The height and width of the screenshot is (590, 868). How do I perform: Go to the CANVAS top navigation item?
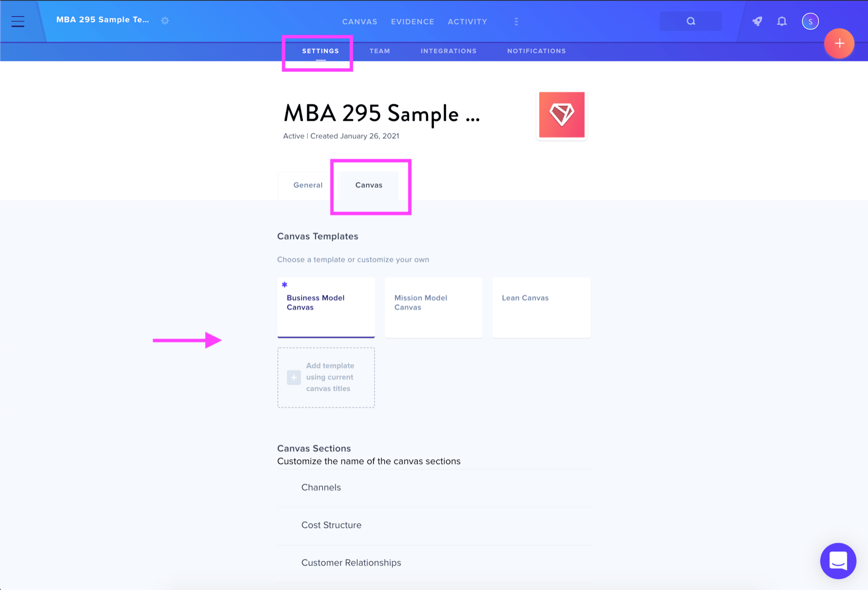click(x=360, y=22)
